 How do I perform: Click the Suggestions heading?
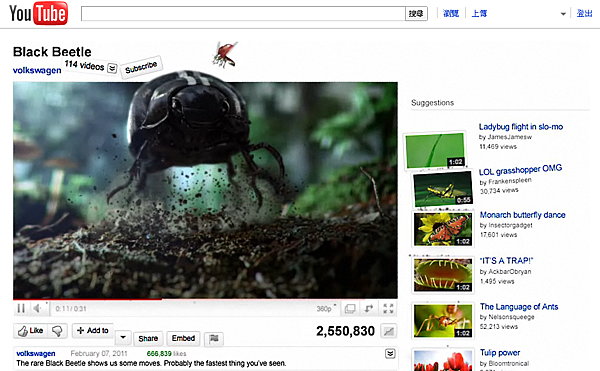coord(432,103)
